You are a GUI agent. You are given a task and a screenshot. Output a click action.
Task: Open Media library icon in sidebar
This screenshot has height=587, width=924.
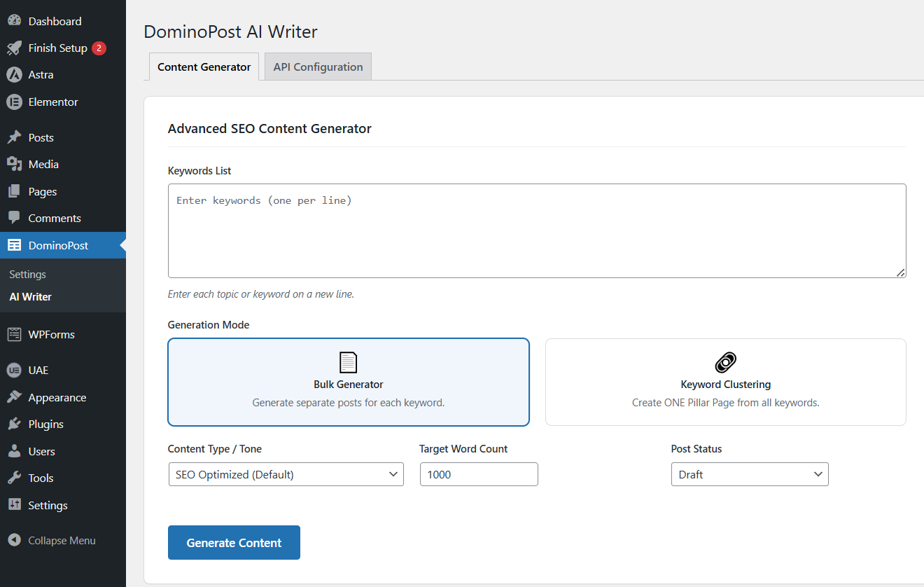click(x=14, y=165)
